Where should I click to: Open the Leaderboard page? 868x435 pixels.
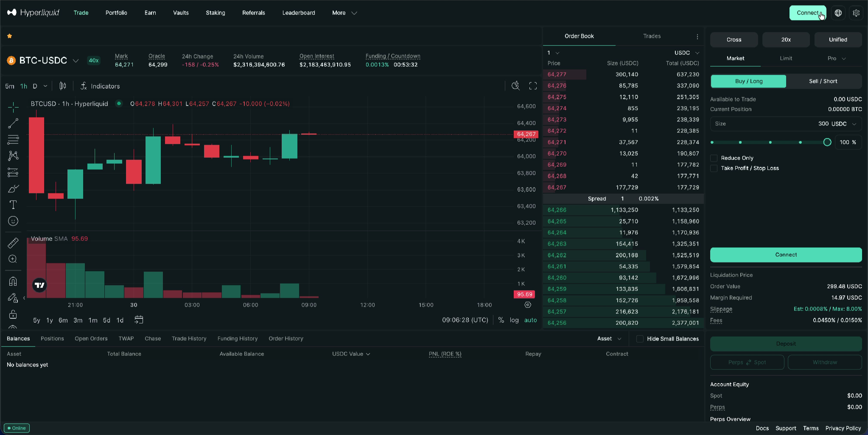299,13
